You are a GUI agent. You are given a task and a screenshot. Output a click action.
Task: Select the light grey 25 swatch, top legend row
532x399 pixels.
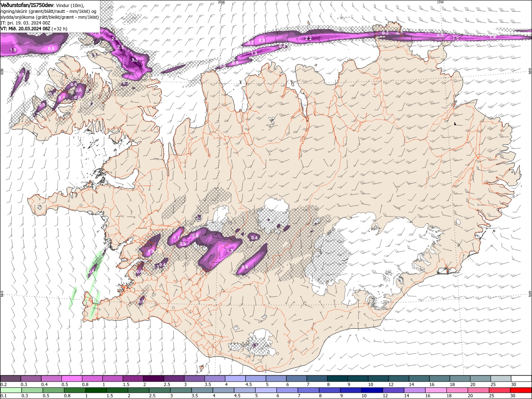pos(500,379)
